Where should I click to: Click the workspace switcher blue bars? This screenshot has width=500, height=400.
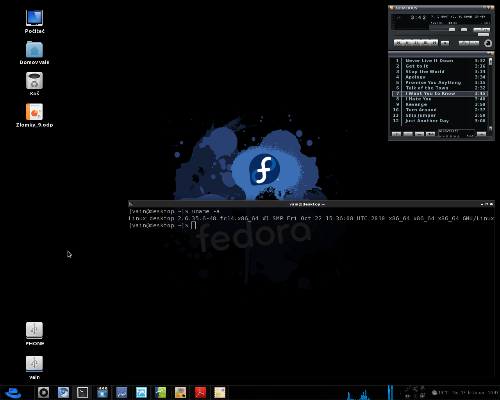pos(390,393)
